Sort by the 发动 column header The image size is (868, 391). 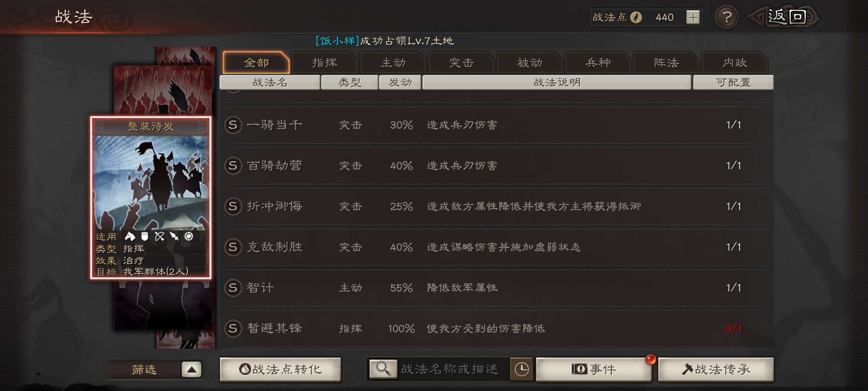point(400,83)
